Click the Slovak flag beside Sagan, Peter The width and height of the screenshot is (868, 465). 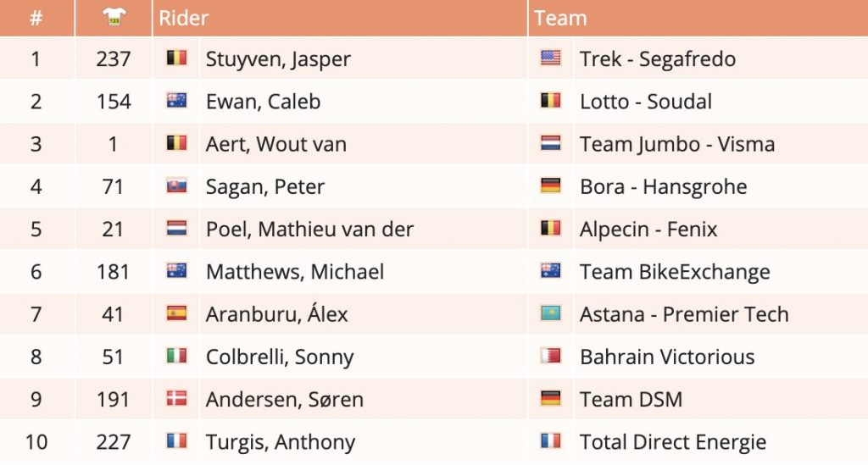click(x=176, y=185)
